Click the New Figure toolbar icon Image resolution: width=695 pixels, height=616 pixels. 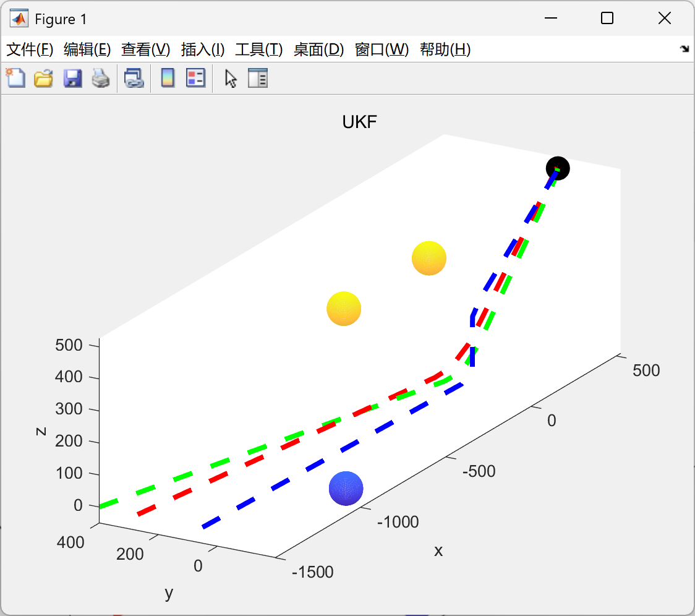pos(15,78)
